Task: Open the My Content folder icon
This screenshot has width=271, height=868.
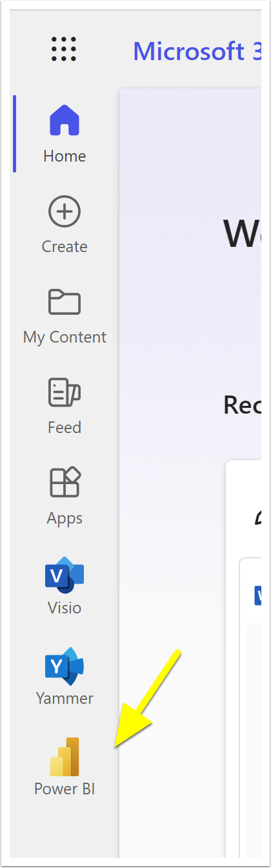Action: click(65, 302)
